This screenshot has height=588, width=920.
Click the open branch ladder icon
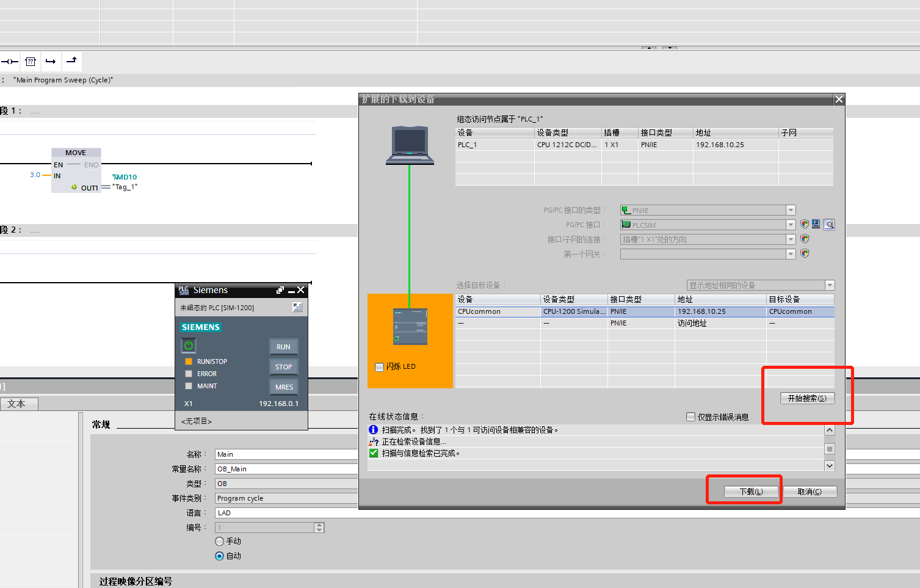pos(51,61)
